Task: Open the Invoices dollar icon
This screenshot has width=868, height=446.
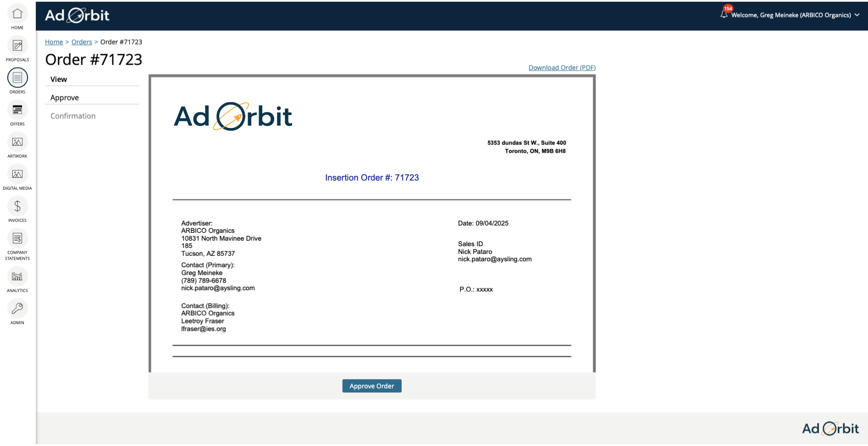Action: coord(17,206)
